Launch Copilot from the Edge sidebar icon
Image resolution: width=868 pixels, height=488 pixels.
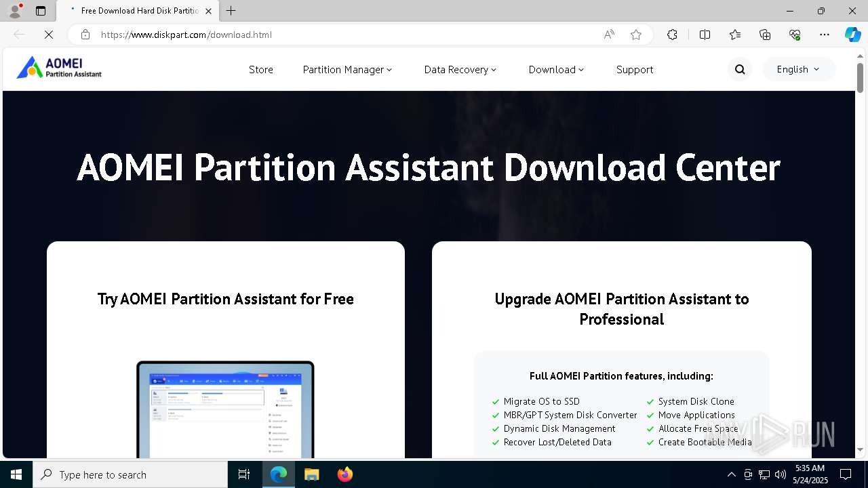pos(853,35)
